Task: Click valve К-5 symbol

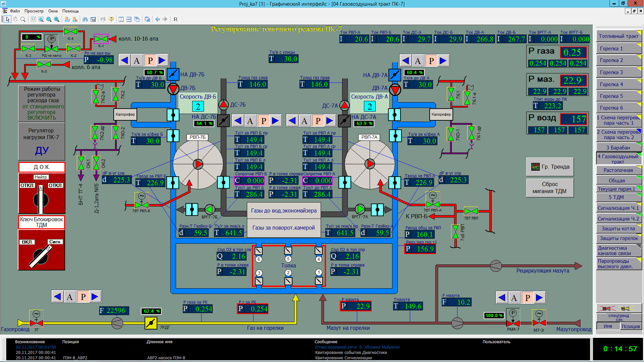Action: coord(44,64)
